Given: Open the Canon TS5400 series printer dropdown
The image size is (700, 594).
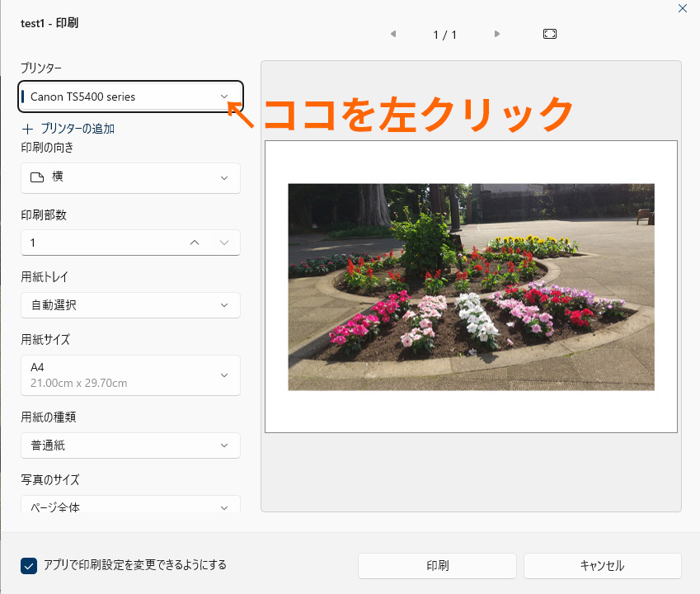Looking at the screenshot, I should pyautogui.click(x=130, y=97).
